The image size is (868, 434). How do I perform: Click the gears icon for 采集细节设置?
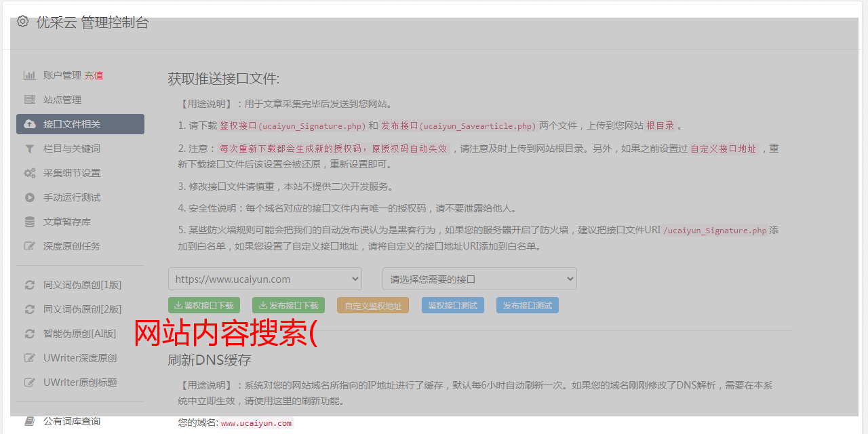pyautogui.click(x=30, y=173)
